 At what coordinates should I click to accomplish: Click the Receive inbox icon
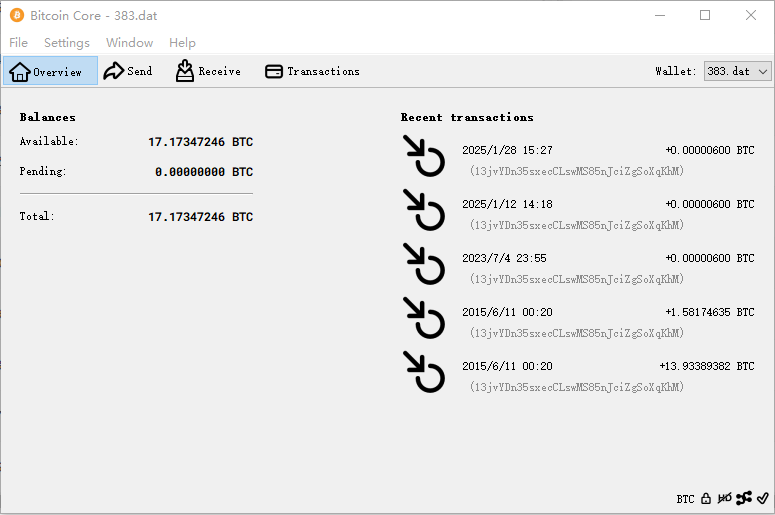point(185,71)
